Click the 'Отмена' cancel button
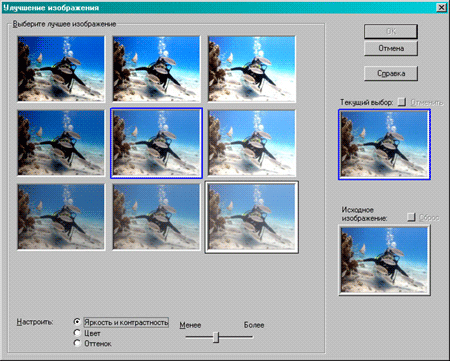450x361 pixels. click(x=391, y=48)
